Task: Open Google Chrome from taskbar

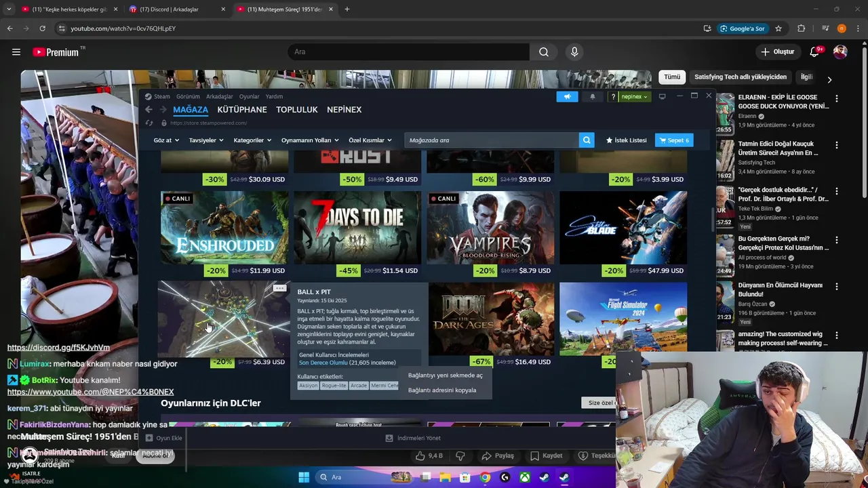Action: click(485, 477)
